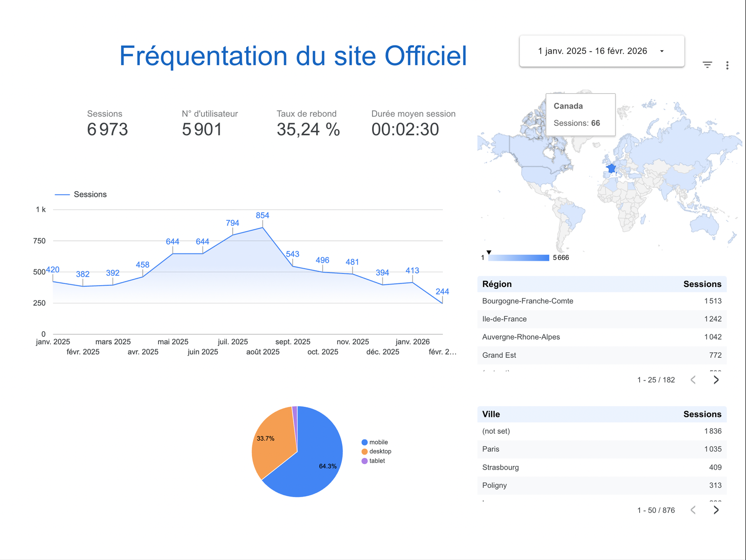746x560 pixels.
Task: Sort the Ville table by the Ville header
Action: [491, 414]
